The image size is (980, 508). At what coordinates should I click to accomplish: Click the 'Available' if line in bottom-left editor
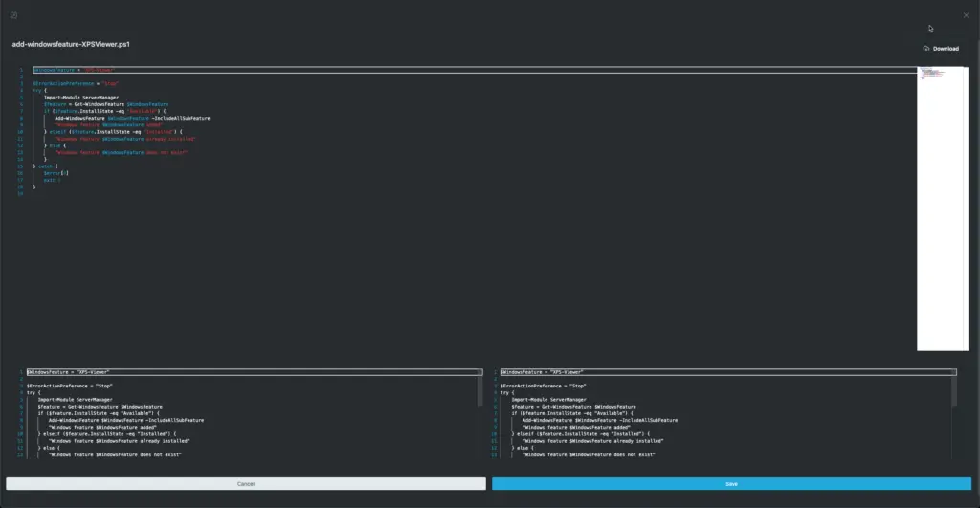point(99,413)
